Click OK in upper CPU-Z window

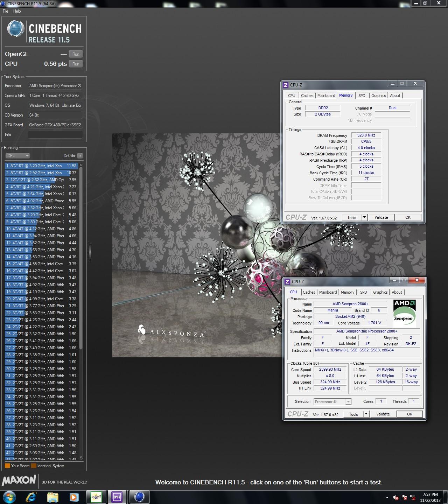(x=408, y=217)
